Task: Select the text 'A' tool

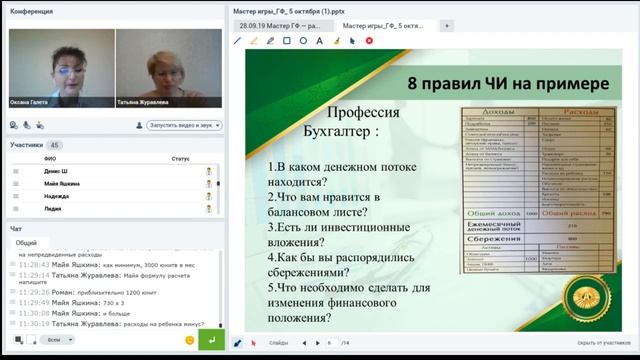Action: 320,41
